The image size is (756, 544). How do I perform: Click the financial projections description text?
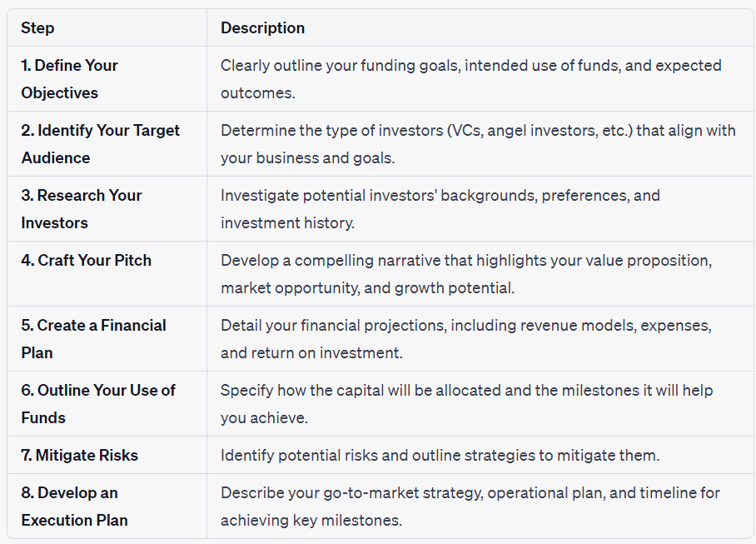coord(466,339)
